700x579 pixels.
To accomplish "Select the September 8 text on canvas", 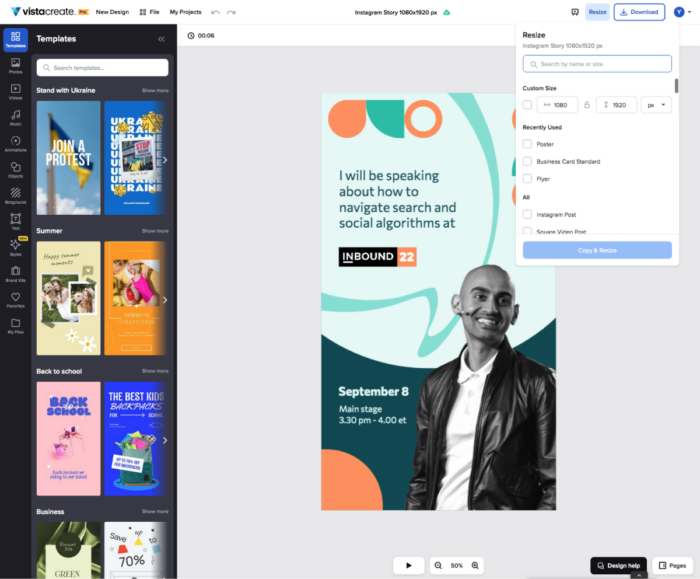I will [373, 392].
